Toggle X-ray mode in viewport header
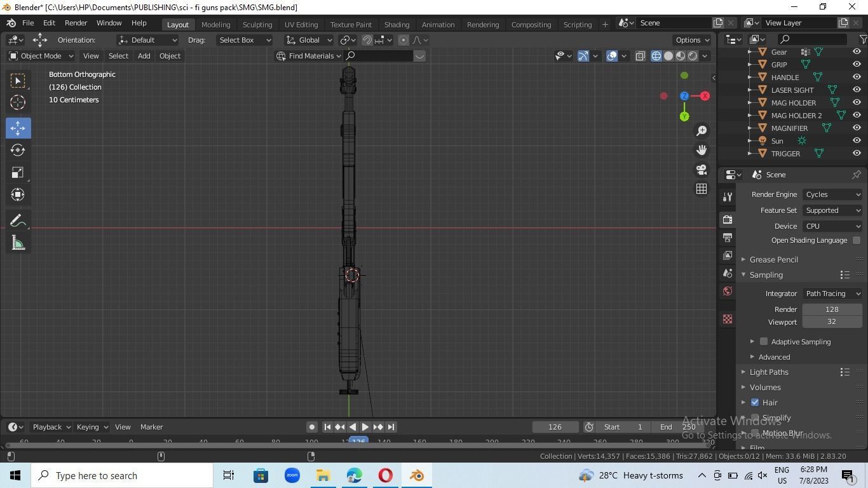The height and width of the screenshot is (488, 868). (x=641, y=56)
